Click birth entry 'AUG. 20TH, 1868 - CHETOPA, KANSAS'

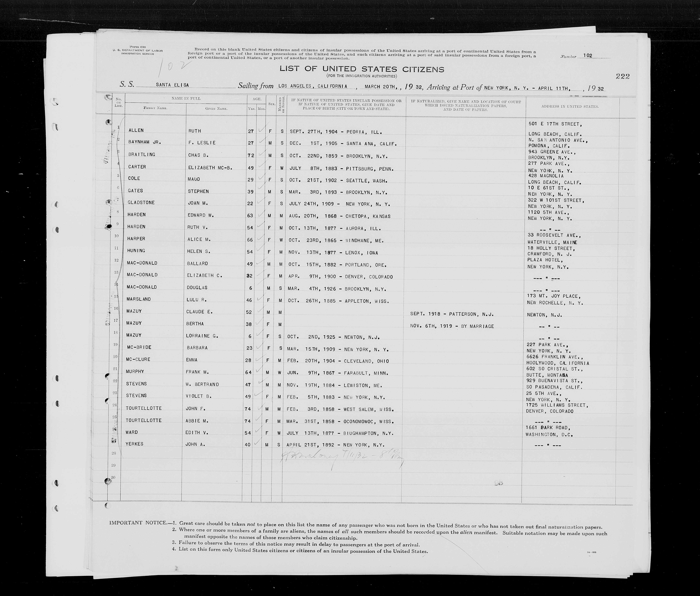click(x=340, y=216)
